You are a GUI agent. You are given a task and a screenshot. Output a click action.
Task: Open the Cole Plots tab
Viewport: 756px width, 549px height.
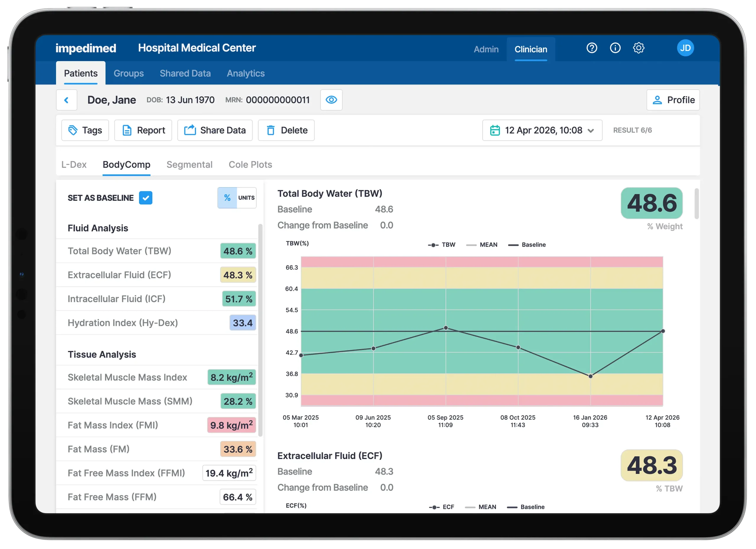[250, 165]
